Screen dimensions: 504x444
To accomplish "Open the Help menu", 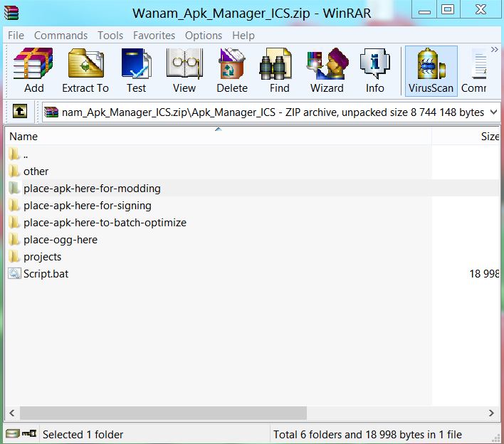I will [x=243, y=36].
